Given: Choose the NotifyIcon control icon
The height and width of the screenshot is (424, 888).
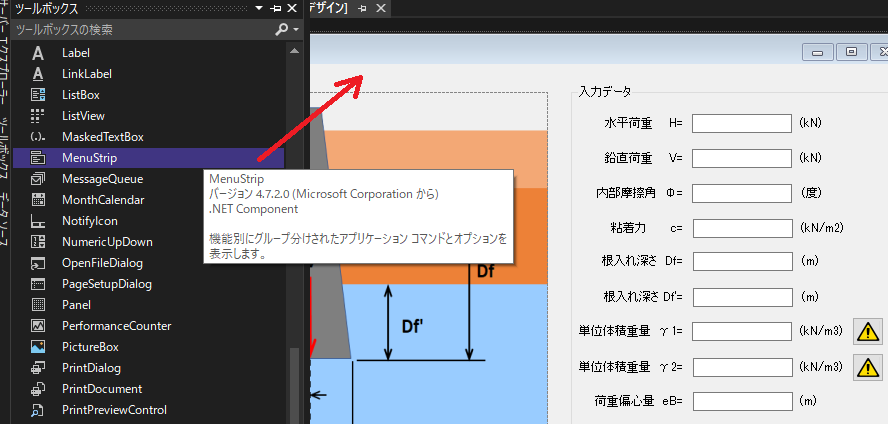Looking at the screenshot, I should (38, 221).
